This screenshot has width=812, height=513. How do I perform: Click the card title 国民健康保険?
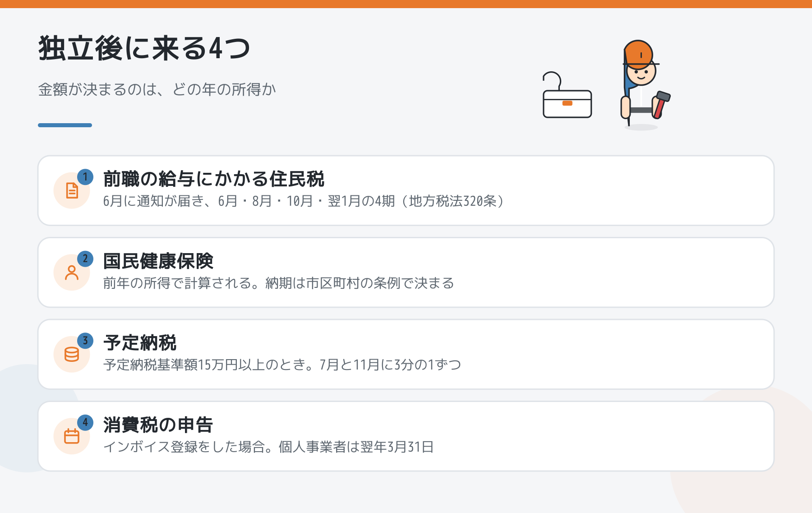pyautogui.click(x=158, y=261)
